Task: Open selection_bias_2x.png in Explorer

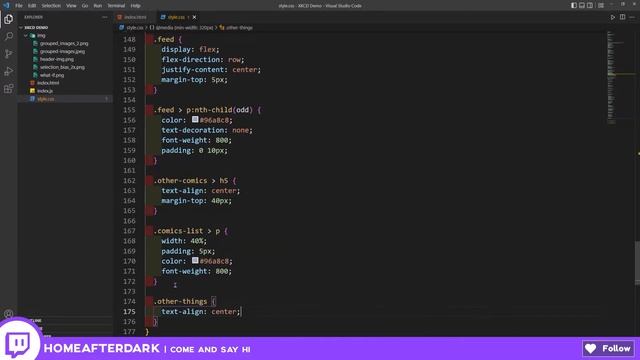Action: (x=62, y=67)
